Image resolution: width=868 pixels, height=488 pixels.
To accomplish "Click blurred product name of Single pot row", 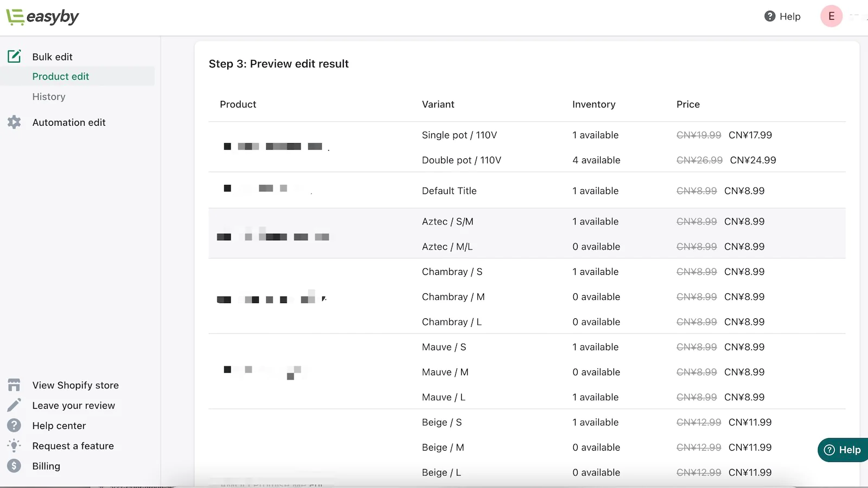I will 277,146.
